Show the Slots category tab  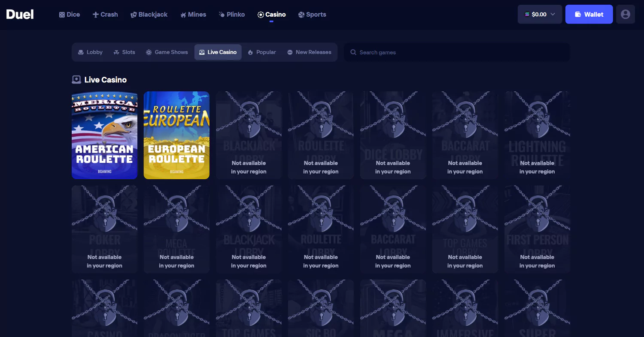point(124,52)
